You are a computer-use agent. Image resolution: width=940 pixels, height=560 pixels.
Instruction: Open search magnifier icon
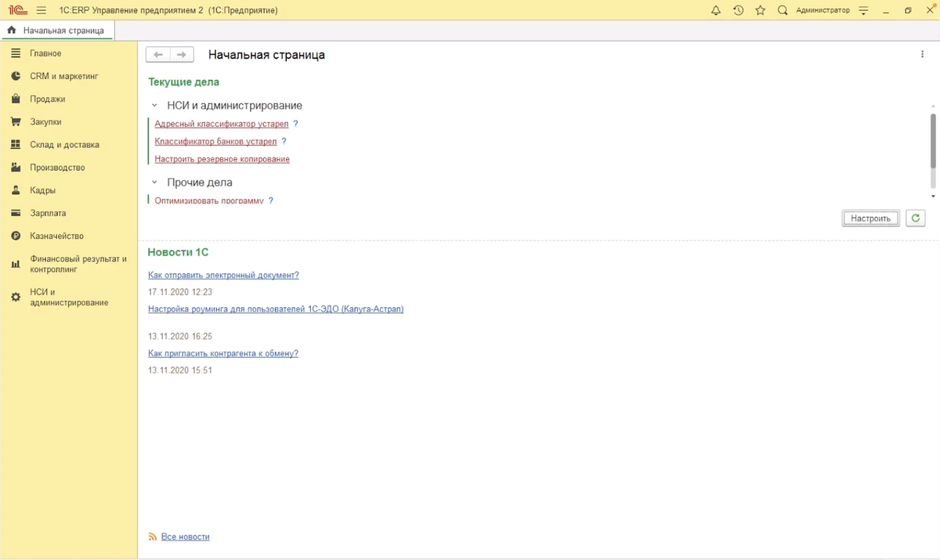(783, 10)
